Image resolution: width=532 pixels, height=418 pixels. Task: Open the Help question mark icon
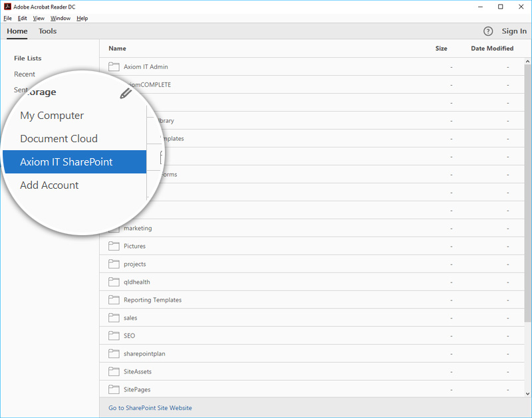click(488, 31)
